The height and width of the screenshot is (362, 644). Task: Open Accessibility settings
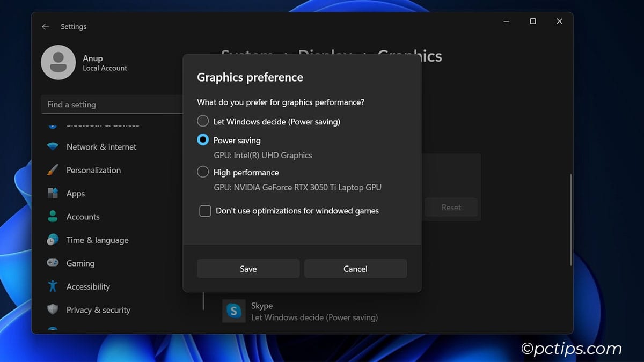tap(88, 287)
